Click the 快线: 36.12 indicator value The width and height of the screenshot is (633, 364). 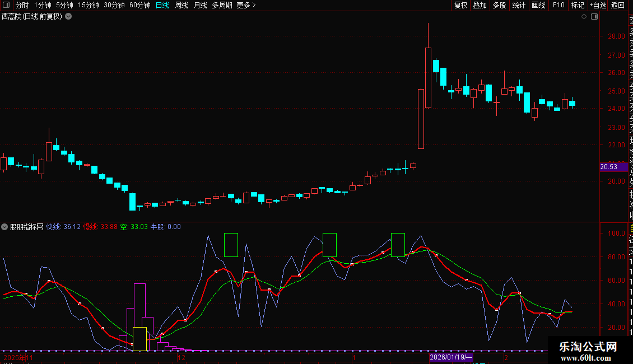(x=63, y=227)
